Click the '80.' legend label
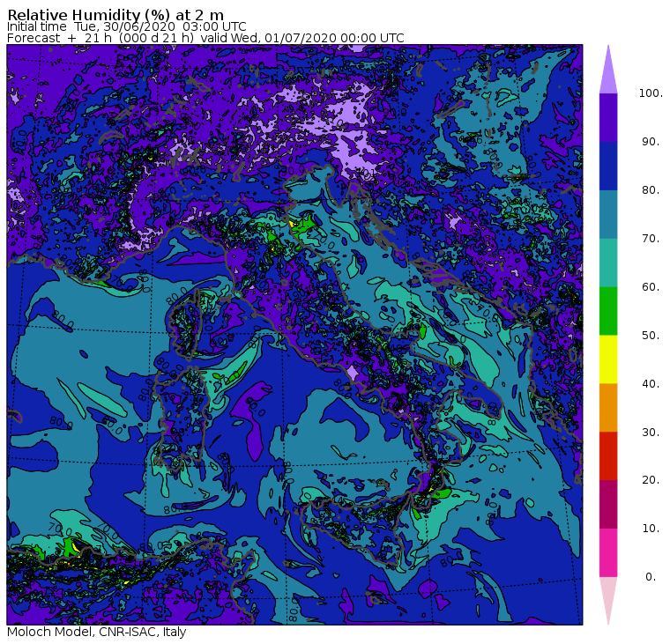Screen dimensions: 670x644 pyautogui.click(x=651, y=190)
